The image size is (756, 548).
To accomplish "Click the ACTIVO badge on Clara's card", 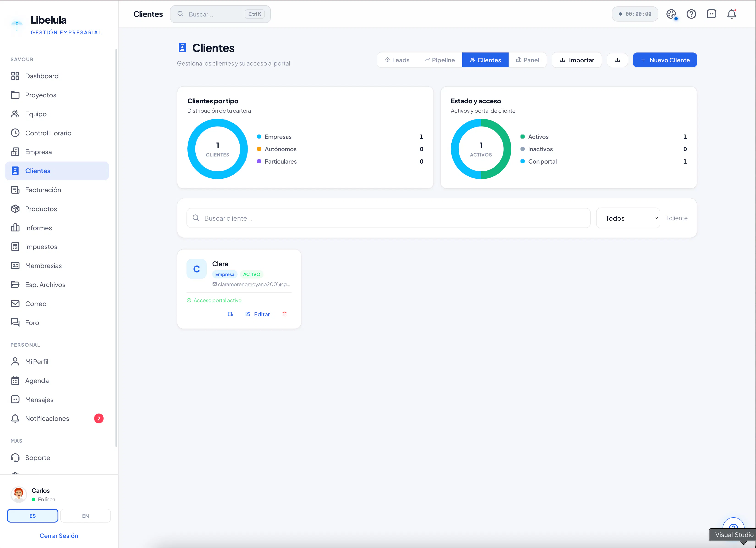I will click(252, 274).
